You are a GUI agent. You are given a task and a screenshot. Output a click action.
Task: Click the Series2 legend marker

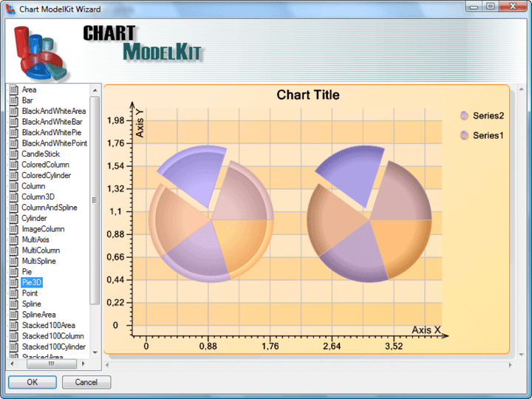(464, 116)
